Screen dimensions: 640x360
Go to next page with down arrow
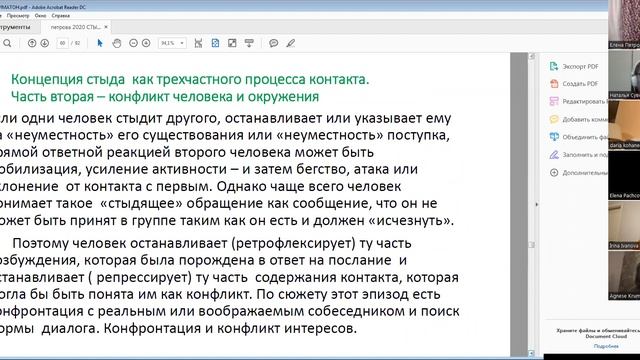pos(44,43)
